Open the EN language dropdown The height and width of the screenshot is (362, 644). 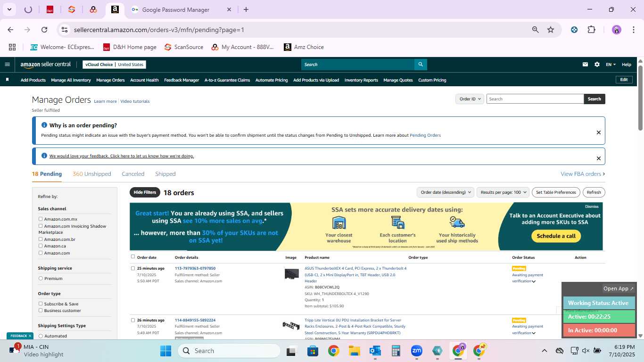click(x=611, y=65)
